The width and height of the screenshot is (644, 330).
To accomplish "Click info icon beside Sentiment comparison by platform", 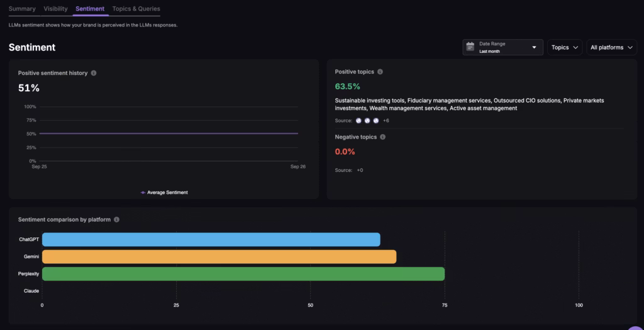I will pos(117,220).
